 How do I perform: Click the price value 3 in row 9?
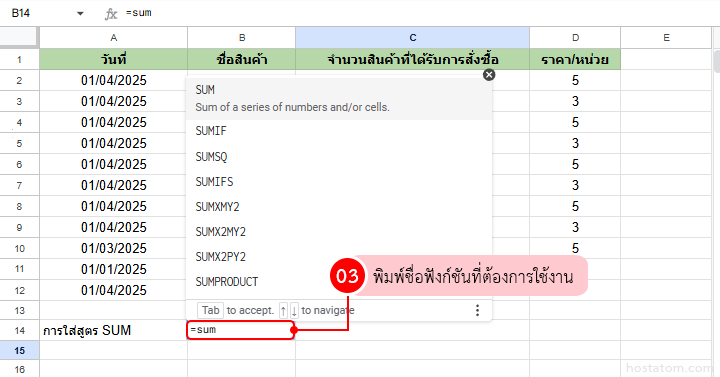[575, 227]
